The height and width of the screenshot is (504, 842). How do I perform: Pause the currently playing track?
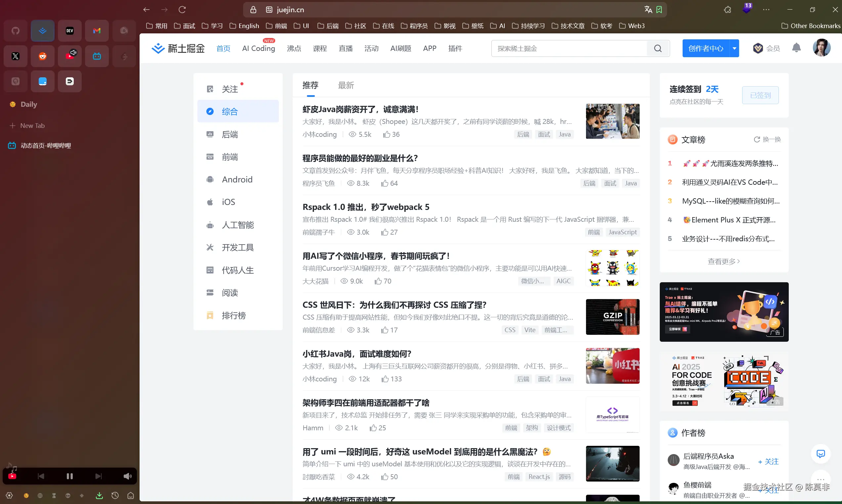point(69,476)
